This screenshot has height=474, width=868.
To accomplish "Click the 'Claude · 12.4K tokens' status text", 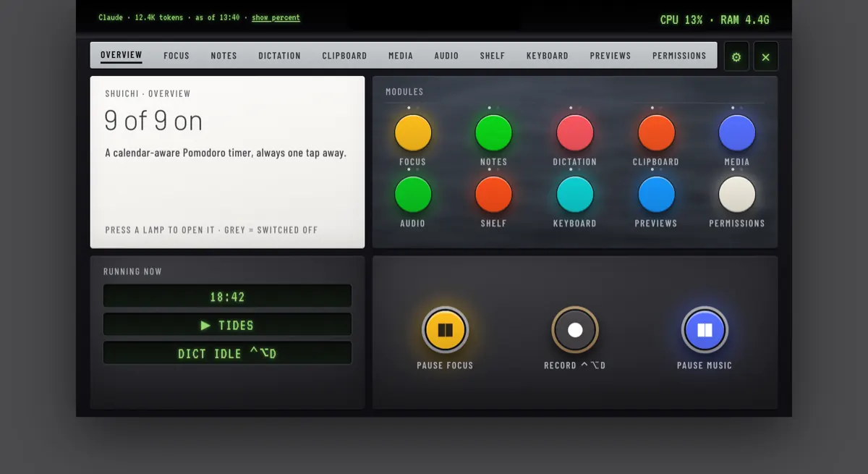I will tap(142, 17).
